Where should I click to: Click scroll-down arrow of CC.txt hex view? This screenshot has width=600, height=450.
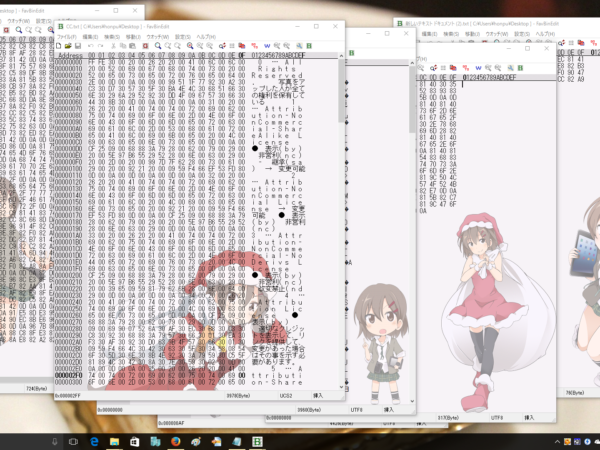341,387
